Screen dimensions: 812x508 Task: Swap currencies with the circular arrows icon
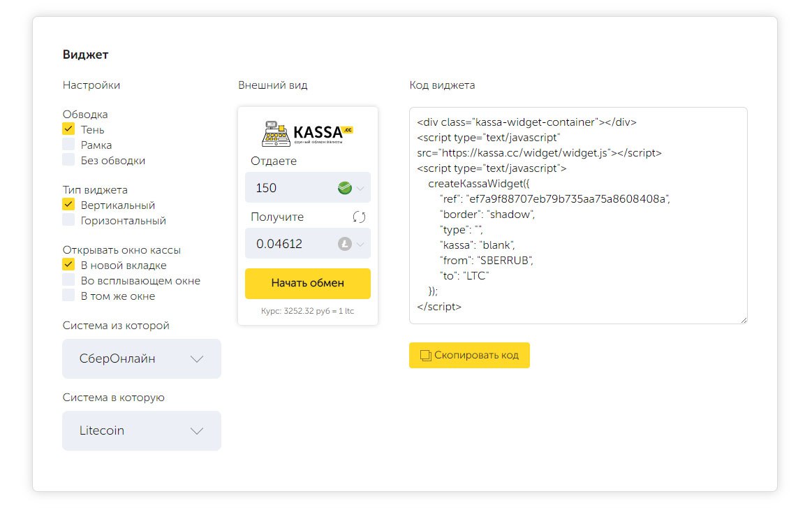(x=360, y=217)
